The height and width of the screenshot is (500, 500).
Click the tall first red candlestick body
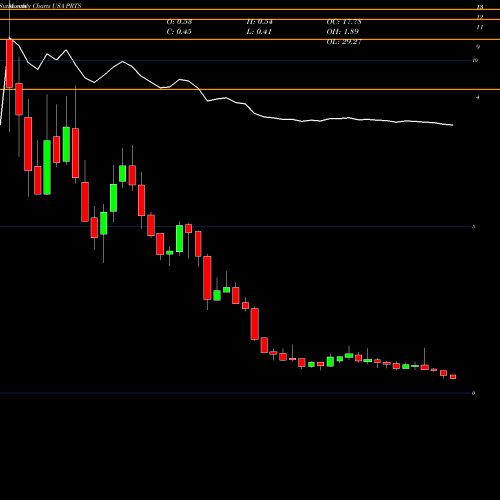pos(9,63)
